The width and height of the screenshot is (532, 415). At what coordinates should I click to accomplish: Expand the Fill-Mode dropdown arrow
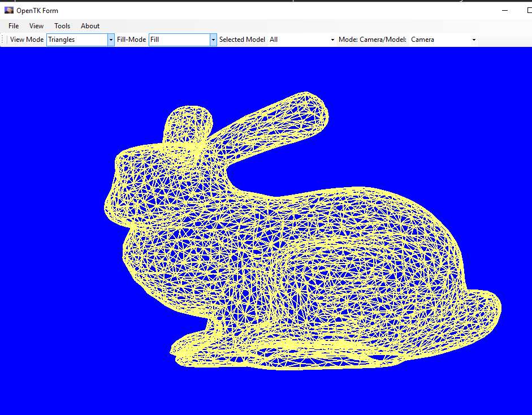[213, 40]
